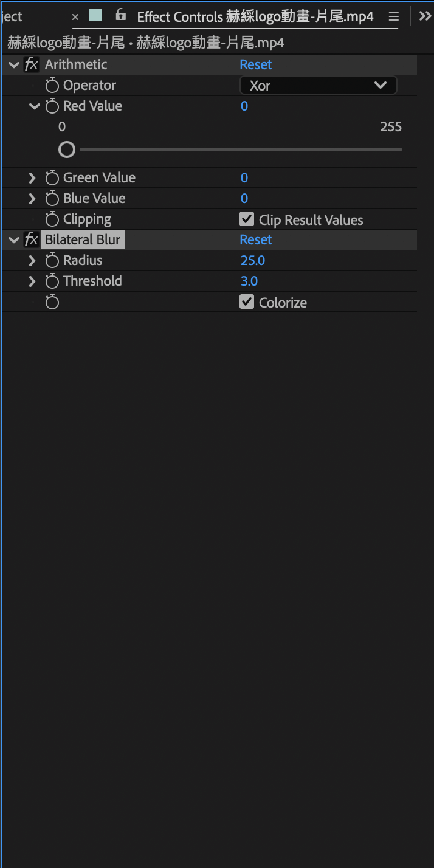Expand the Green Value property
The height and width of the screenshot is (868, 434).
point(32,178)
